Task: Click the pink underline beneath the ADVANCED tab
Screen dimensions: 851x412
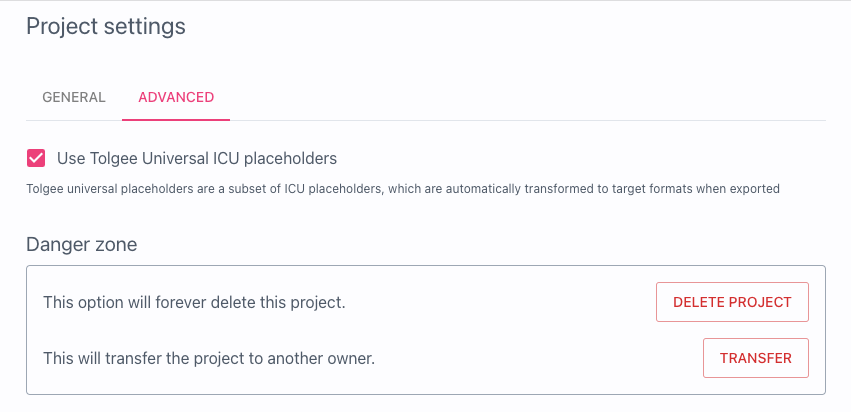Action: (176, 119)
